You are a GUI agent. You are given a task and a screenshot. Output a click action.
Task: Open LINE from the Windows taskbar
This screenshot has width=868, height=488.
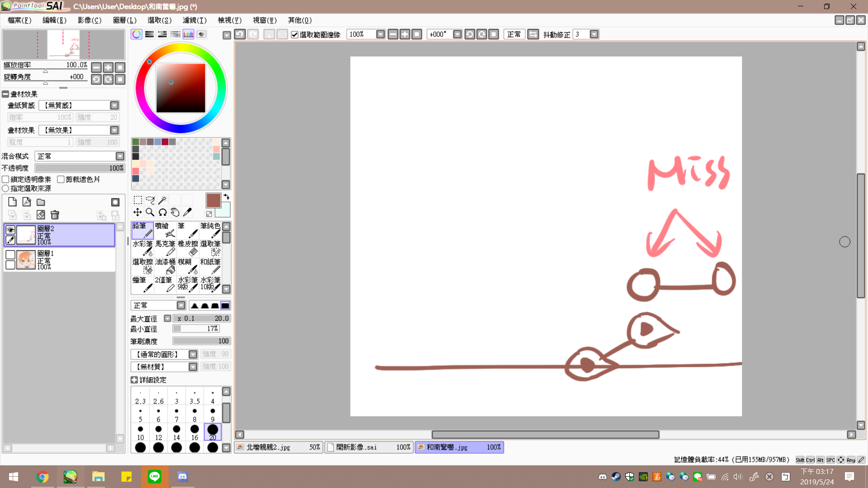[x=154, y=477]
